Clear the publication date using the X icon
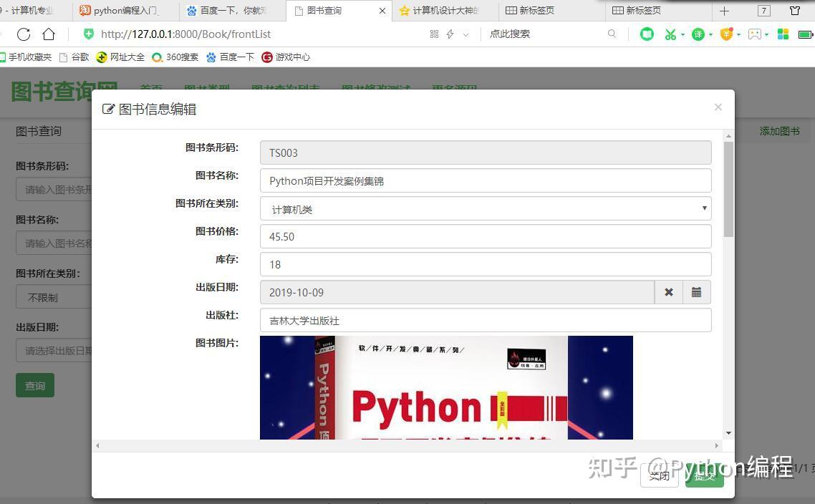 [x=667, y=292]
